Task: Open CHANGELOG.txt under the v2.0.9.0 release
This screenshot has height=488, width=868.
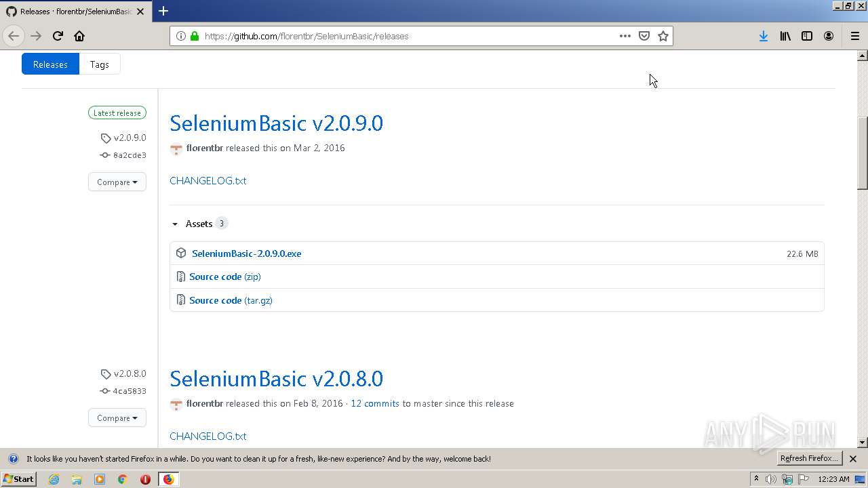Action: point(208,181)
